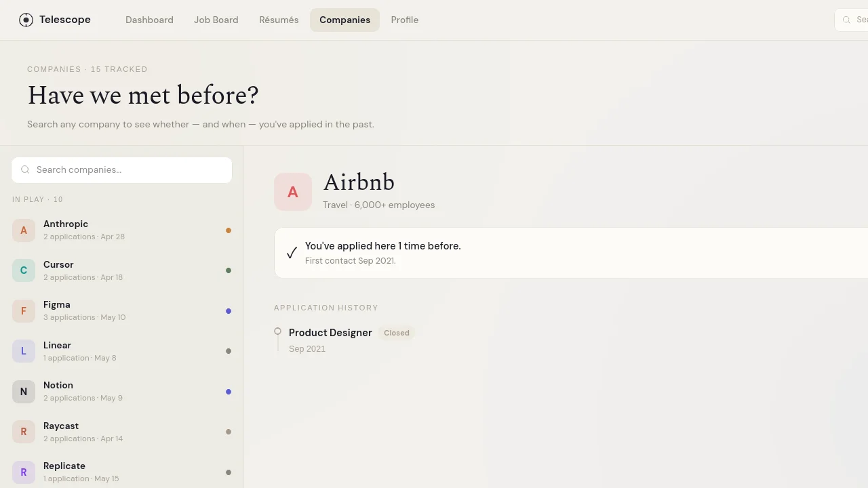Click the "IN PLAY · 10" section label
Screen dimensions: 868x488
point(37,200)
